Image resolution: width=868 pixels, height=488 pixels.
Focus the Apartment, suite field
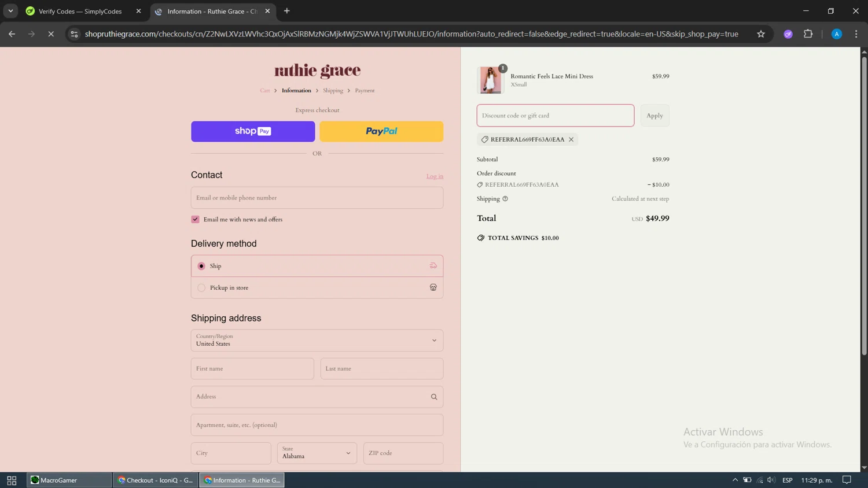(317, 425)
